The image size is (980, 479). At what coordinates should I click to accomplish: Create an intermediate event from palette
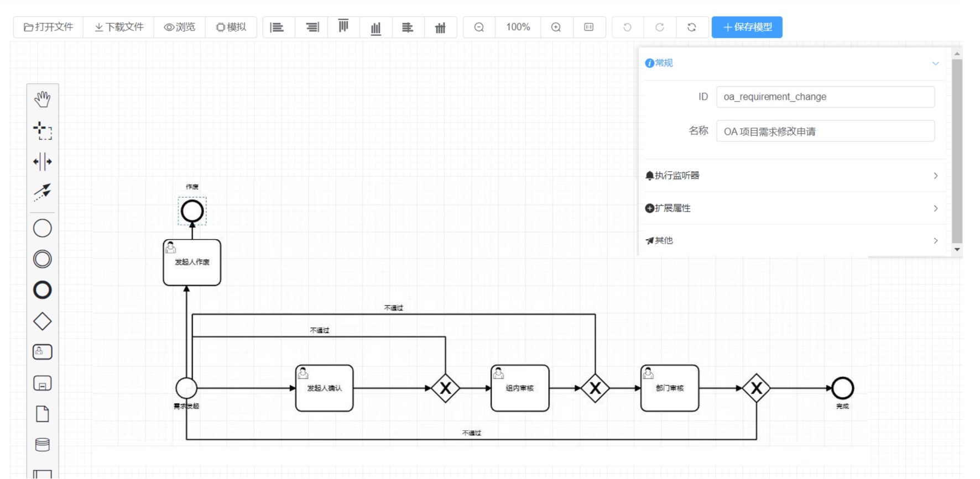tap(43, 259)
